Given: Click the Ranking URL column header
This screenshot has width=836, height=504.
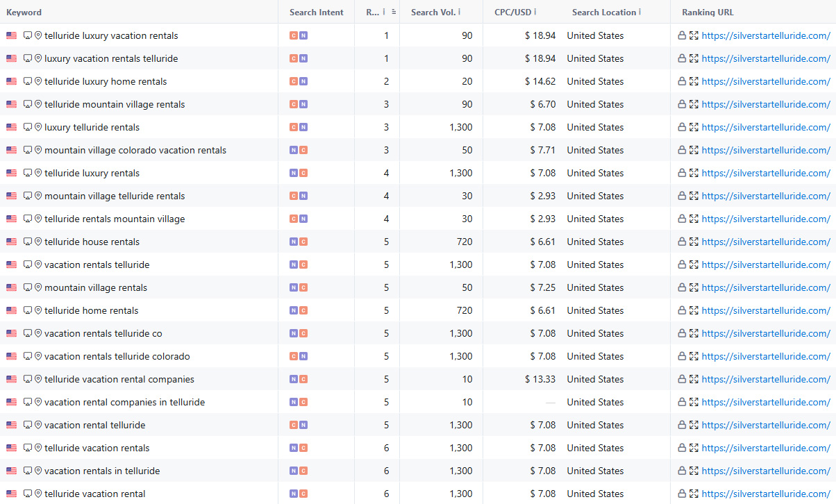Looking at the screenshot, I should click(x=708, y=12).
